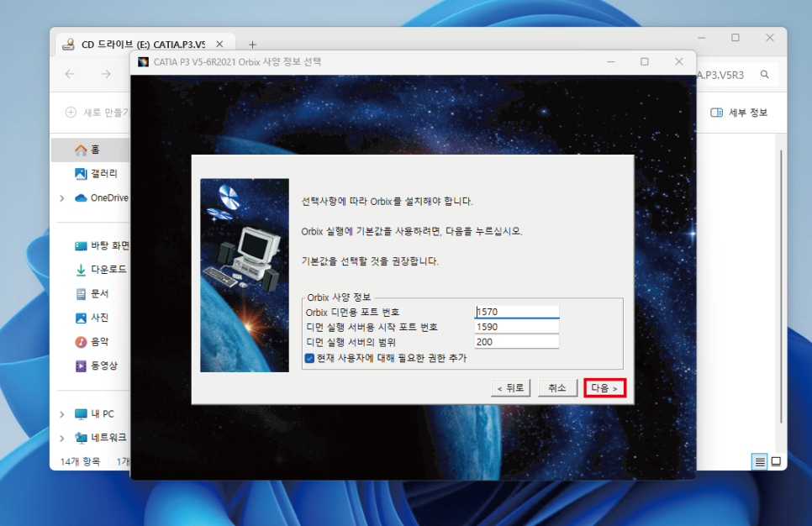Image resolution: width=812 pixels, height=526 pixels.
Task: Open OneDrive in Explorer sidebar
Action: (x=102, y=197)
